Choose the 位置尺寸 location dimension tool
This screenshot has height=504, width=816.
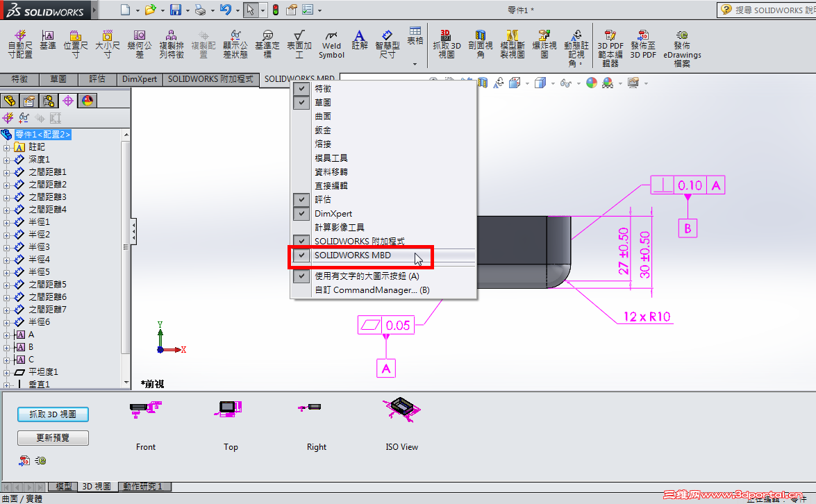(76, 44)
